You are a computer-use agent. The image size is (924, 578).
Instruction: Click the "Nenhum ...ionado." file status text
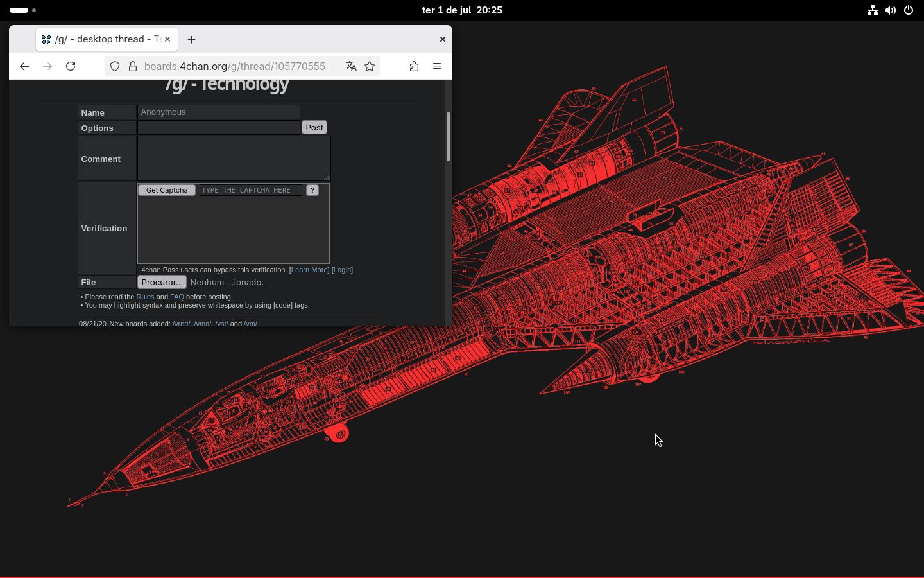[227, 282]
